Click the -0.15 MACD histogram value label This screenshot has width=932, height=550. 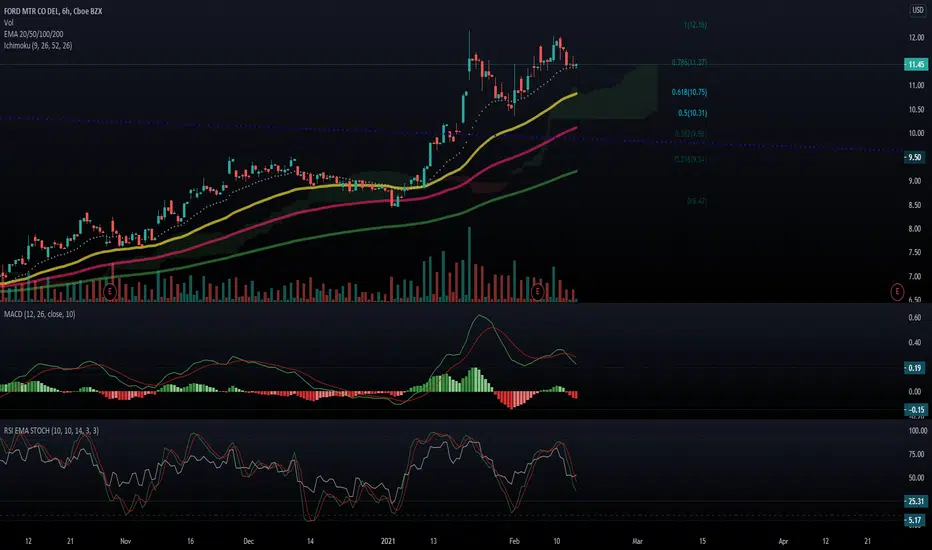click(x=916, y=410)
